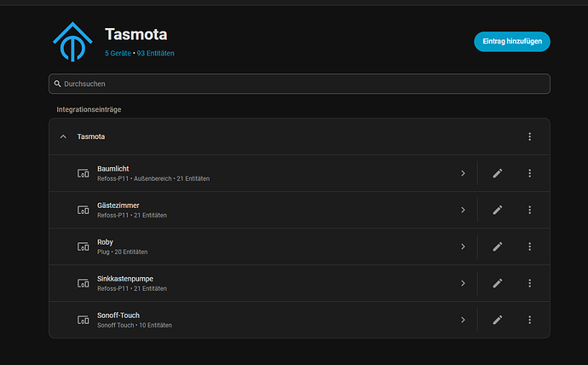Open Sonoff-Touch details via chevron arrow
This screenshot has height=365, width=588.
click(463, 320)
